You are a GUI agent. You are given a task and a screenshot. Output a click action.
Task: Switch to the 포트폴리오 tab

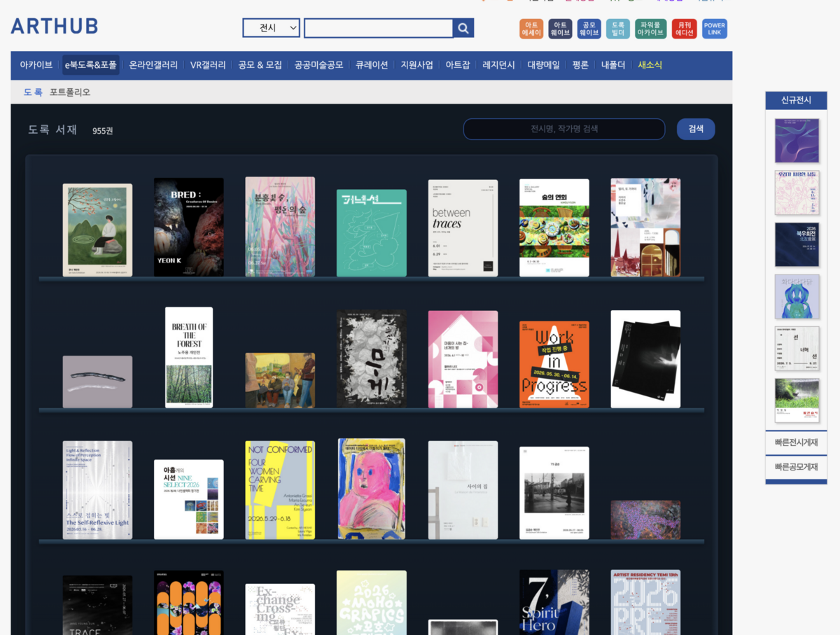coord(70,92)
